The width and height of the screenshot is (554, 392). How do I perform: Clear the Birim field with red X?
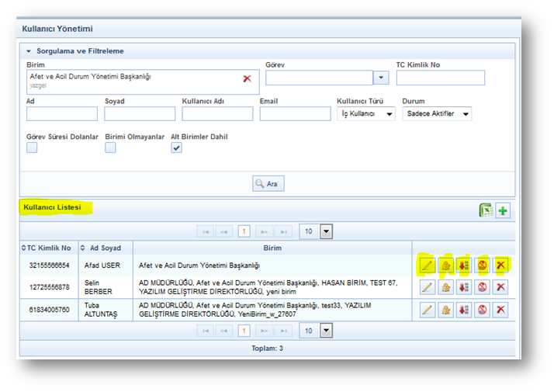tap(247, 78)
